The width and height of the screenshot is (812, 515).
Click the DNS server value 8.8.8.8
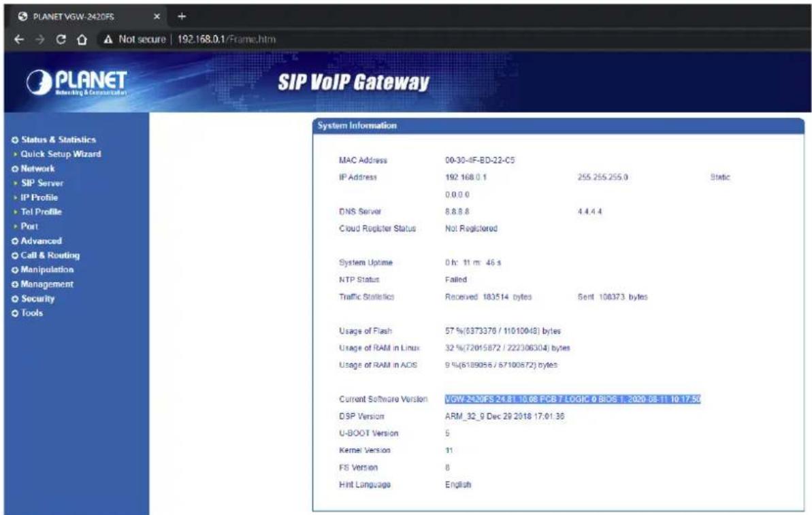tap(457, 212)
